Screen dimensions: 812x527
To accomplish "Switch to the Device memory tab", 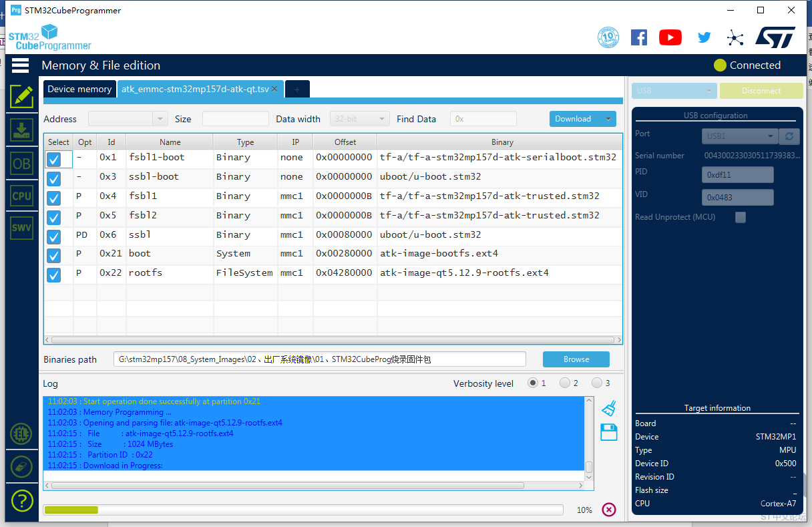I will point(79,89).
